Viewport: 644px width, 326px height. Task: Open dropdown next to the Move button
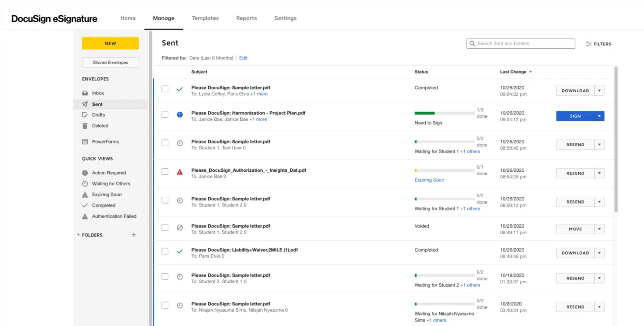600,229
